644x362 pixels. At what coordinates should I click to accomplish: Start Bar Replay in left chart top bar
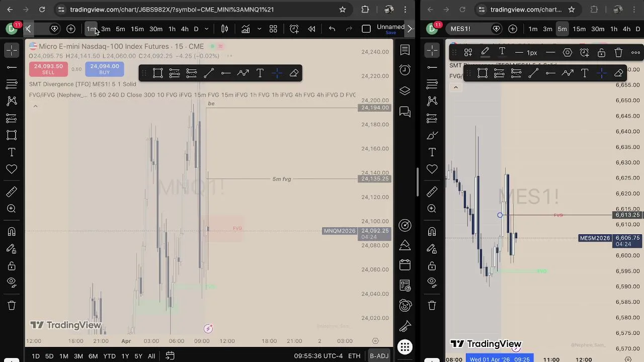(x=311, y=29)
